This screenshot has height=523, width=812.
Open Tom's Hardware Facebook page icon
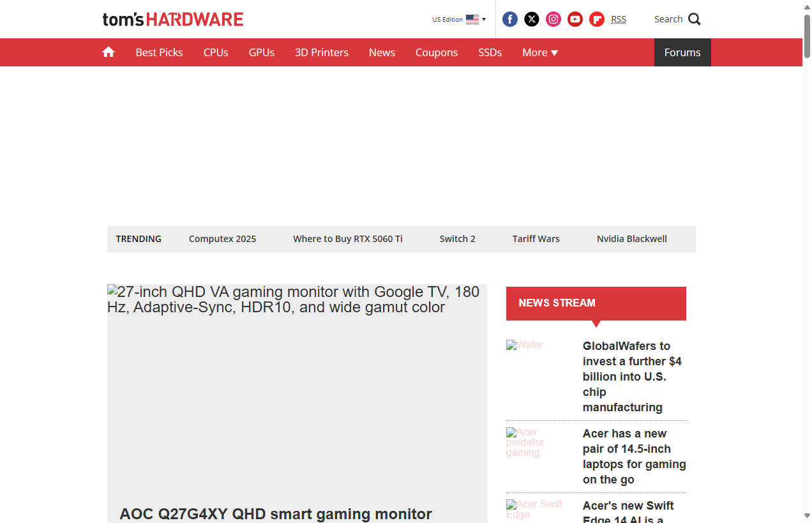pyautogui.click(x=510, y=19)
